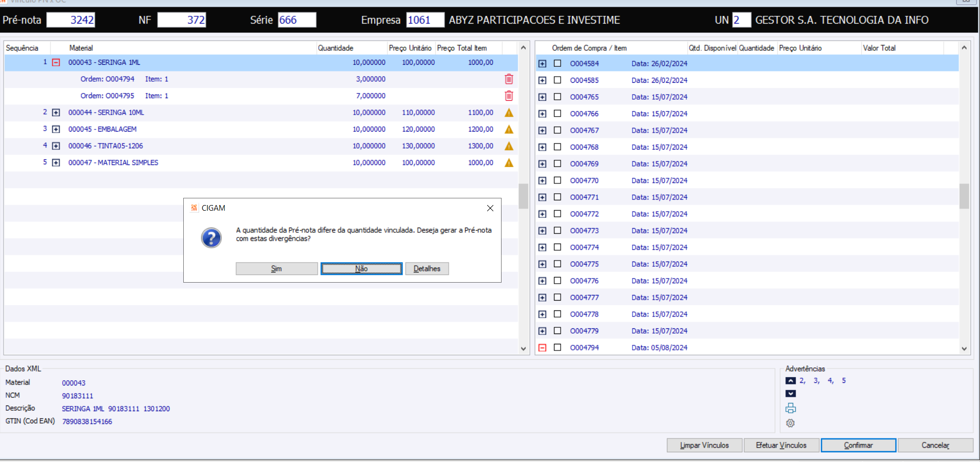Expand purchase order 0004770
The image size is (980, 462).
point(543,180)
